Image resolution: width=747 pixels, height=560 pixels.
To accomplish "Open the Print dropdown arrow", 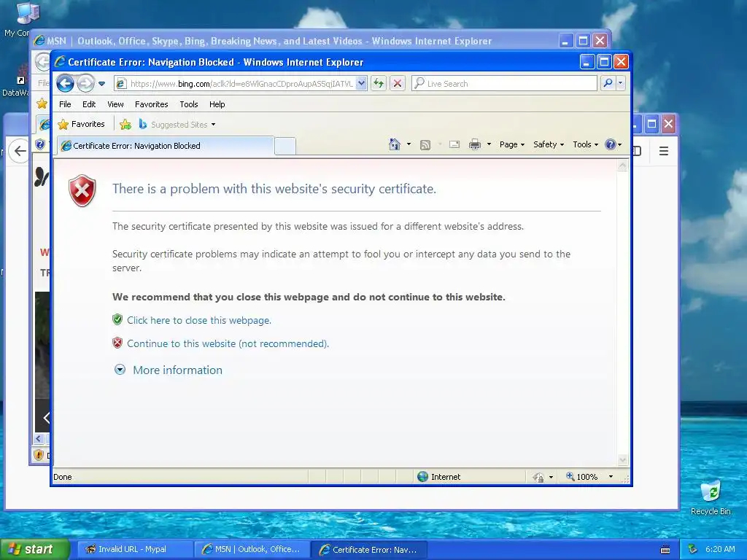I will [x=489, y=144].
